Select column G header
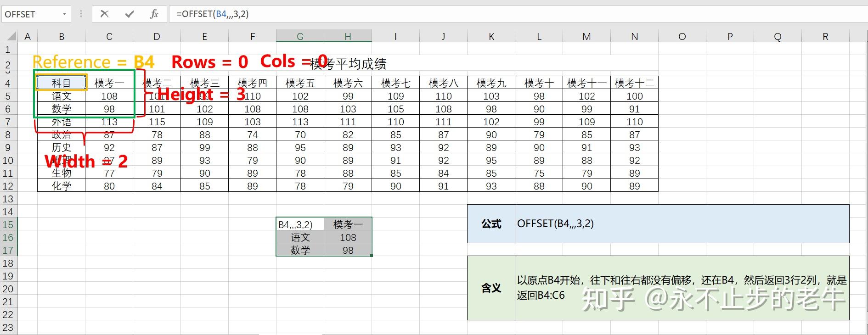Viewport: 868px width, 335px height. 300,36
